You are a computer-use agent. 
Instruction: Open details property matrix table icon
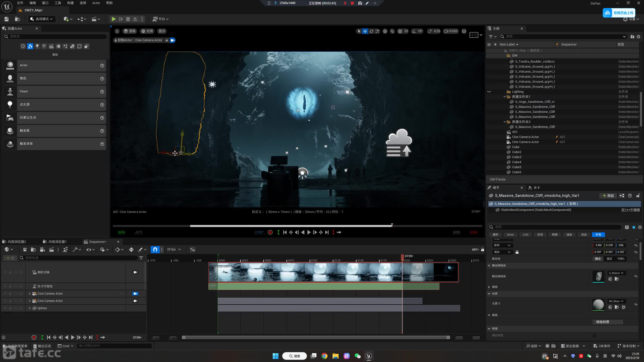tap(627, 227)
